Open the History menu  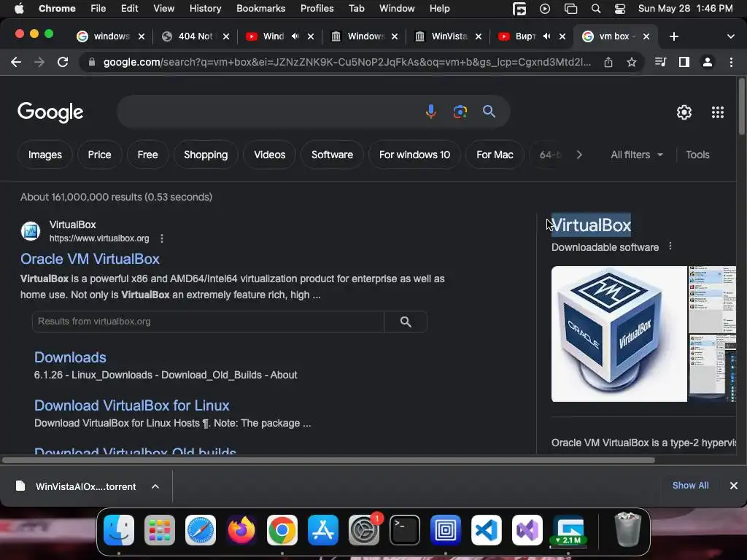pyautogui.click(x=205, y=9)
